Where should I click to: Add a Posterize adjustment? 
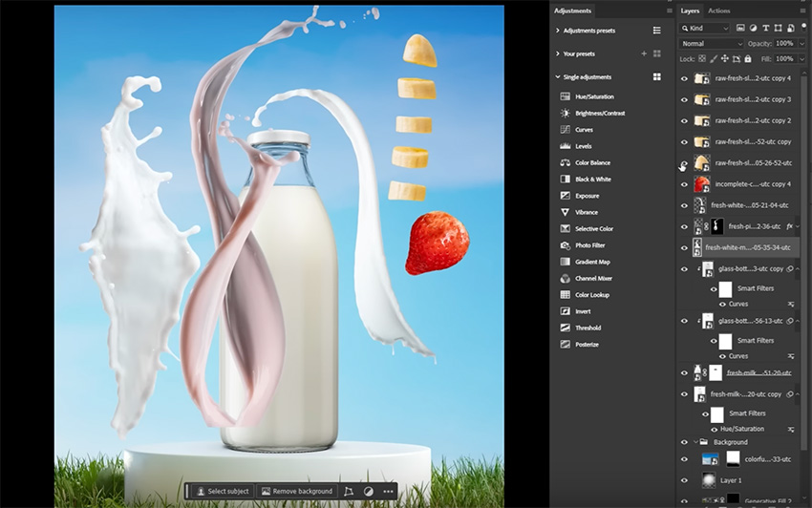tap(580, 345)
